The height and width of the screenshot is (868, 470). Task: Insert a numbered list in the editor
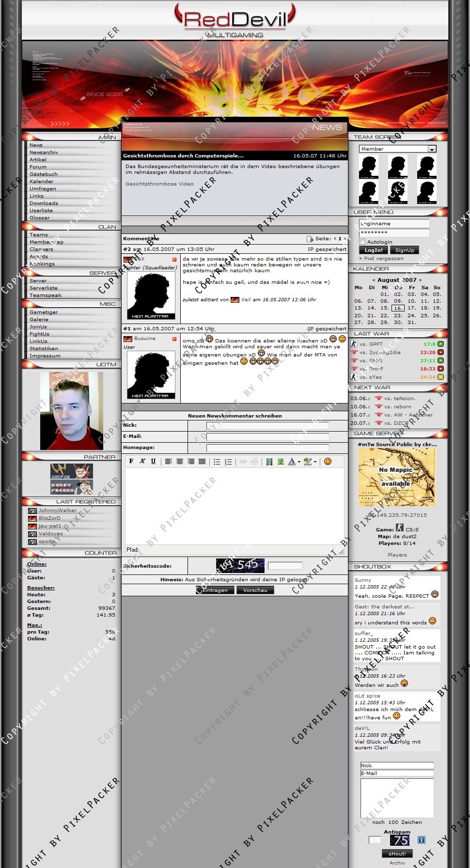228,462
